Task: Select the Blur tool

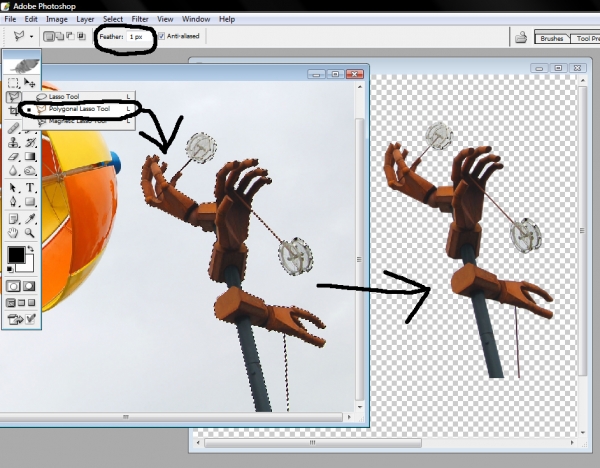Action: click(x=13, y=171)
